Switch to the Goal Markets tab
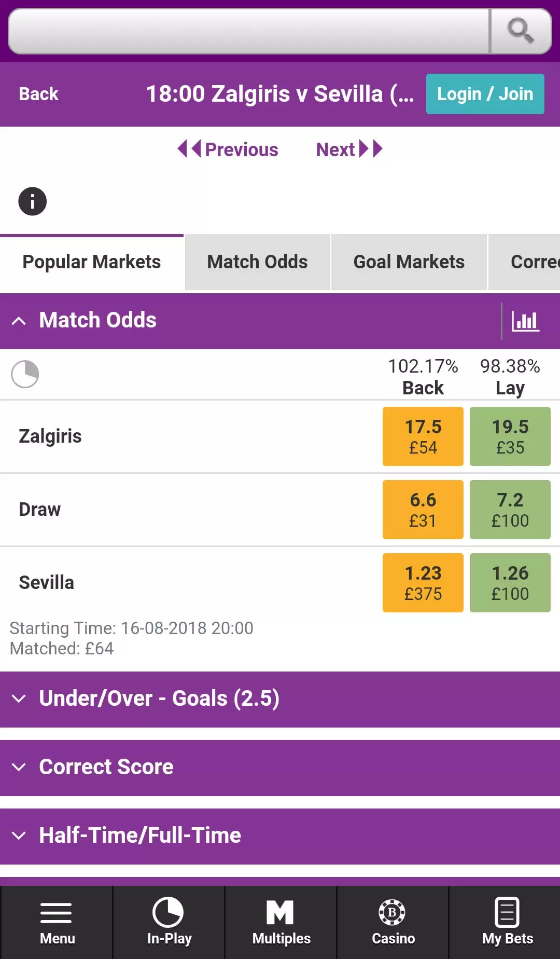Screen dimensions: 560x959 tap(409, 262)
